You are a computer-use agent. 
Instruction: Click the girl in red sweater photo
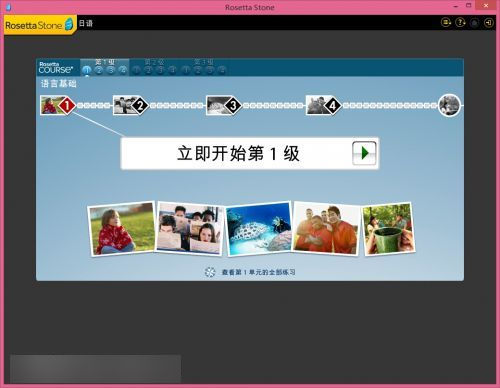click(122, 229)
